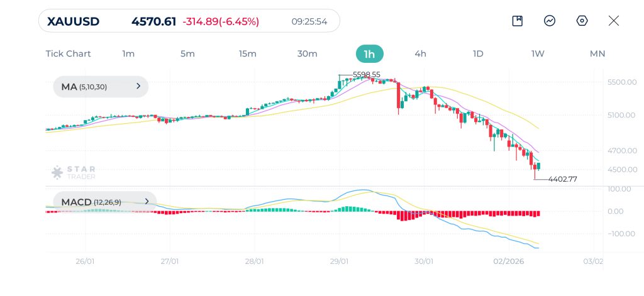This screenshot has height=296, width=644.
Task: Select the 30m timeframe
Action: pyautogui.click(x=307, y=54)
